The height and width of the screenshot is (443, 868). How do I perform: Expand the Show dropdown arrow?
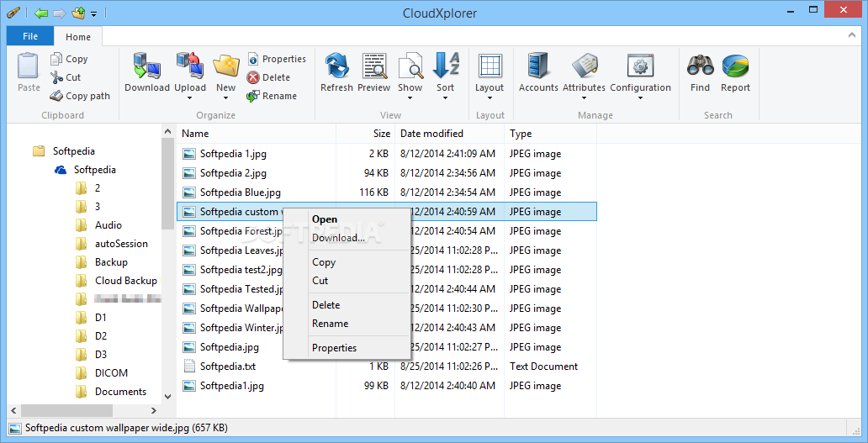(410, 98)
